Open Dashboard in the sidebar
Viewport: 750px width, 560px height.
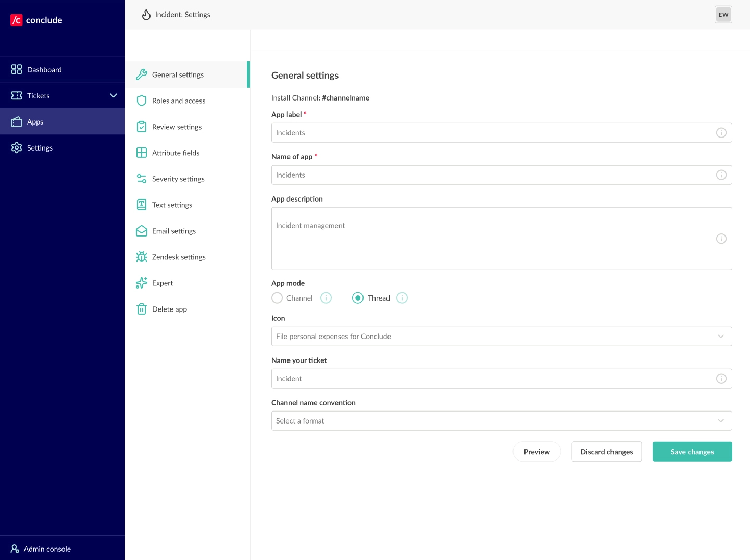coord(44,69)
